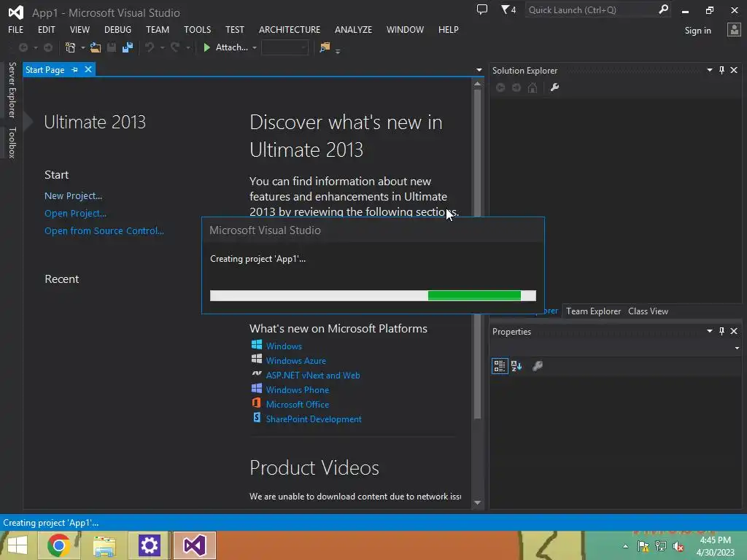Click the Quick Launch search magnifier
The height and width of the screenshot is (560, 747).
pos(663,9)
